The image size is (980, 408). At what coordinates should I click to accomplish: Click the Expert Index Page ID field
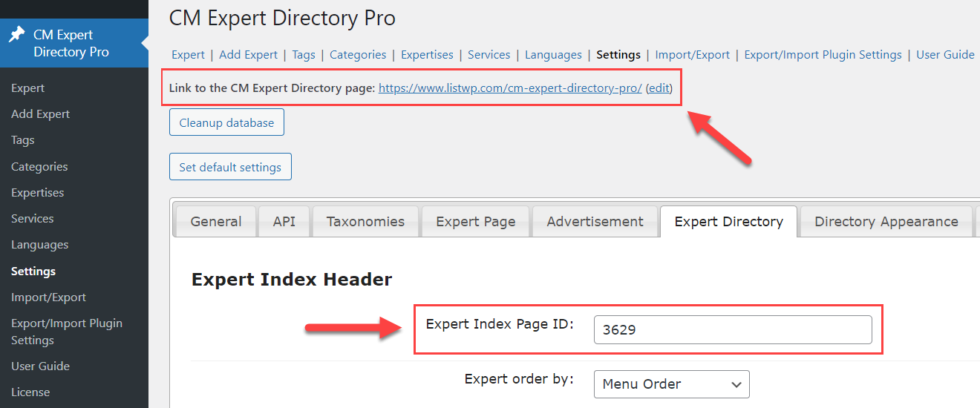[732, 330]
